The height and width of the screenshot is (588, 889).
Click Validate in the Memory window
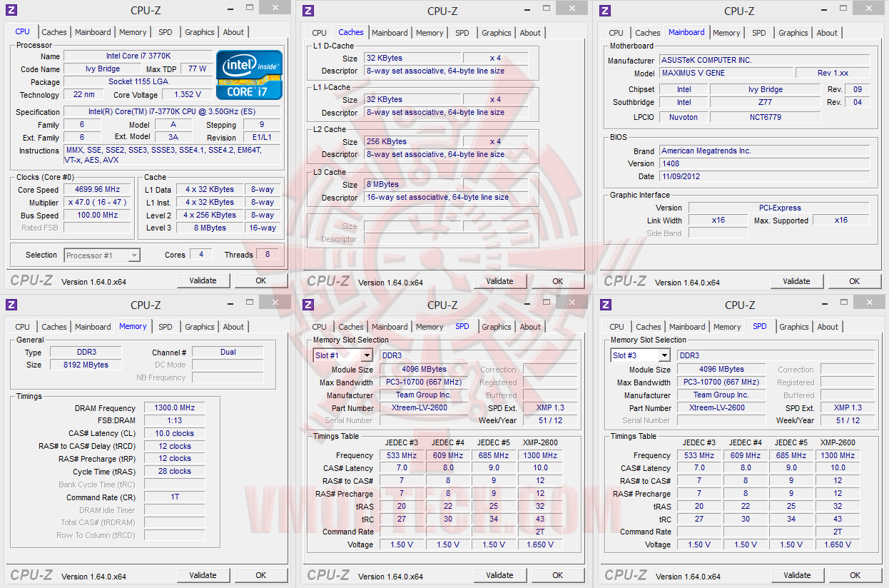click(x=203, y=575)
